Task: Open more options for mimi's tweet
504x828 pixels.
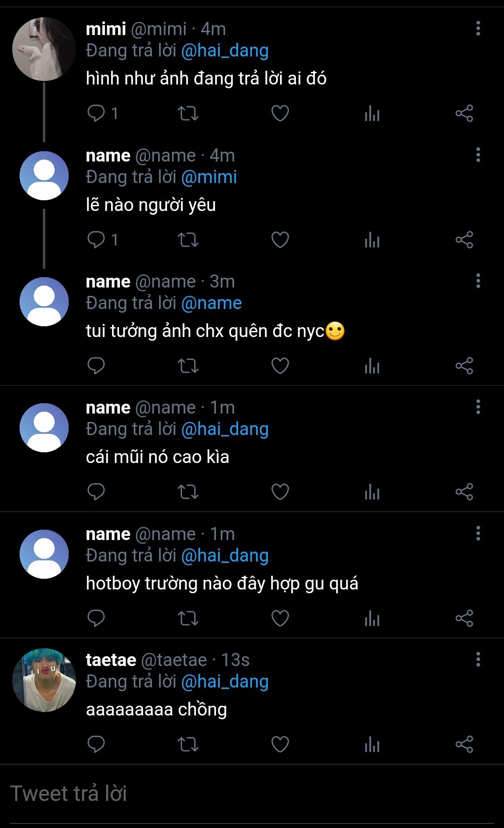Action: point(478,28)
